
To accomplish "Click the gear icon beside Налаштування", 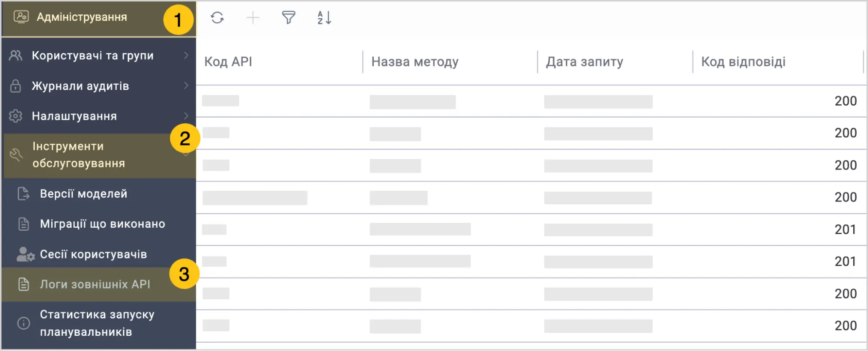I will pos(16,116).
